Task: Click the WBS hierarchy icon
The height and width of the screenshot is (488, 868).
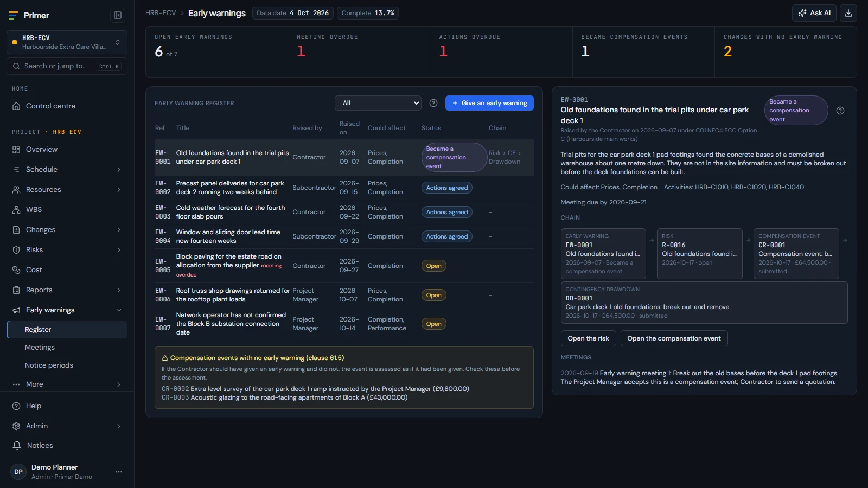Action: [16, 210]
